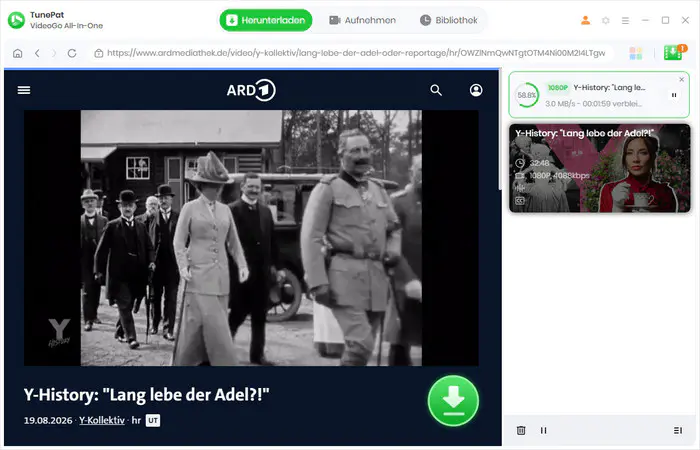Screen dimensions: 700x450
Task: Click the date 19.08.2026 text
Action: (x=48, y=420)
